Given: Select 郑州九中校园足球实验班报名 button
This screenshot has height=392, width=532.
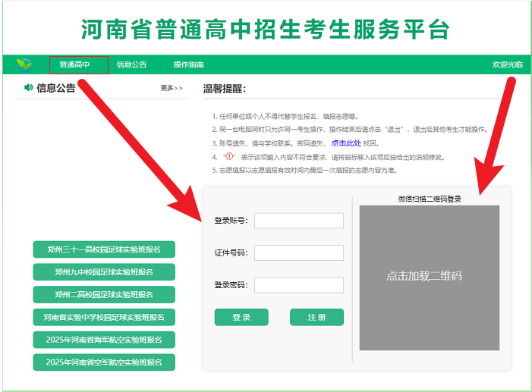Looking at the screenshot, I should click(104, 271).
